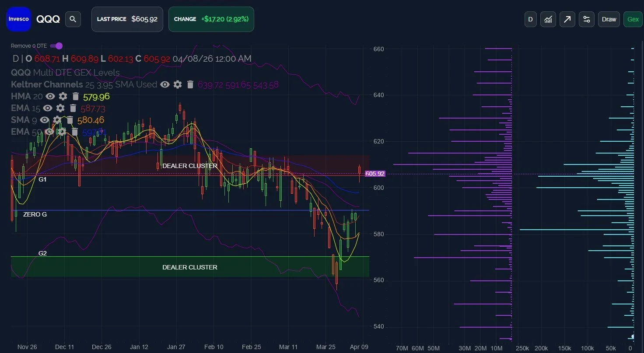Delete the Keltner Channels indicator
Image resolution: width=644 pixels, height=353 pixels.
(190, 84)
